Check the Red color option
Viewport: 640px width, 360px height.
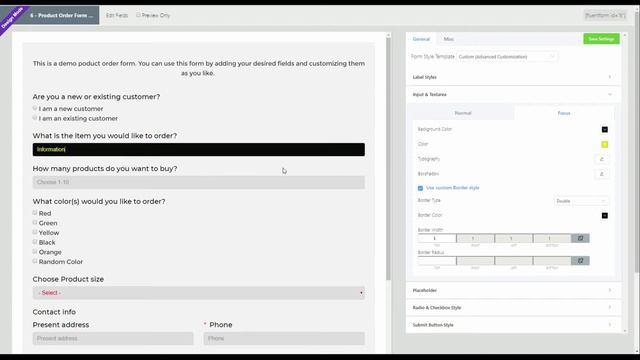click(x=35, y=213)
